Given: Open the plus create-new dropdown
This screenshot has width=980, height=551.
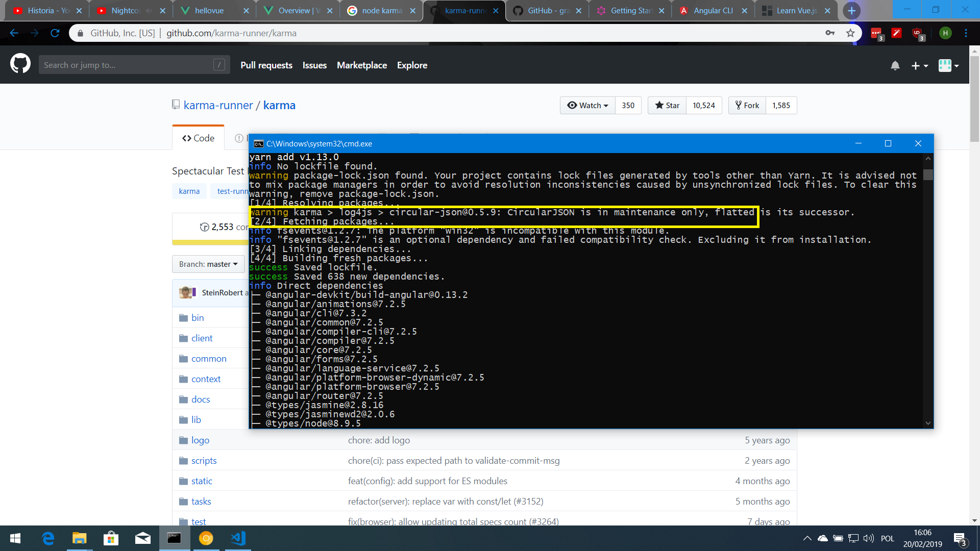Looking at the screenshot, I should point(919,65).
